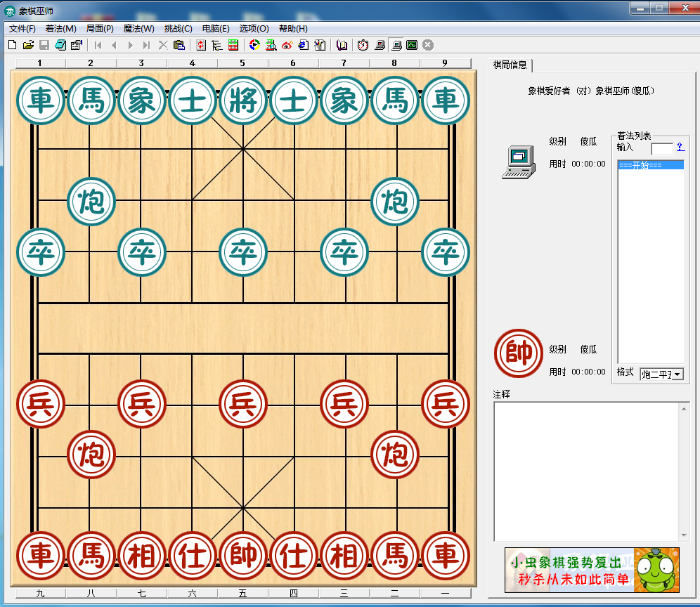Click the magnifier search position icon
700x607 pixels.
click(x=271, y=45)
